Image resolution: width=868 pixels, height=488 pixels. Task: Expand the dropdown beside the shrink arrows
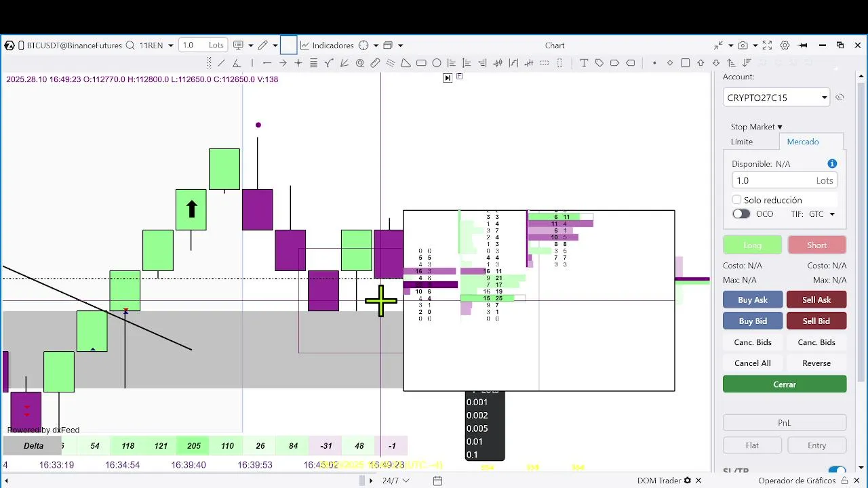tap(730, 45)
